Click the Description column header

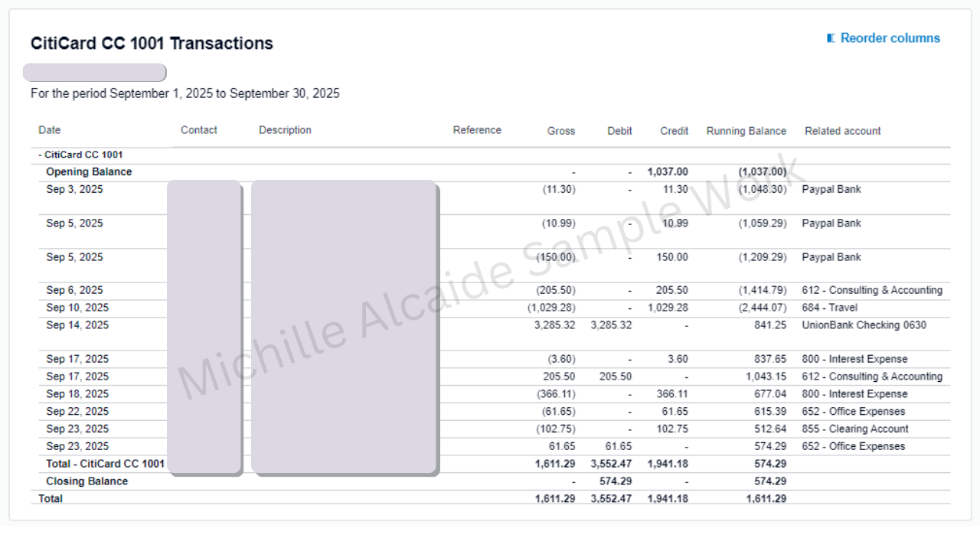click(x=285, y=130)
